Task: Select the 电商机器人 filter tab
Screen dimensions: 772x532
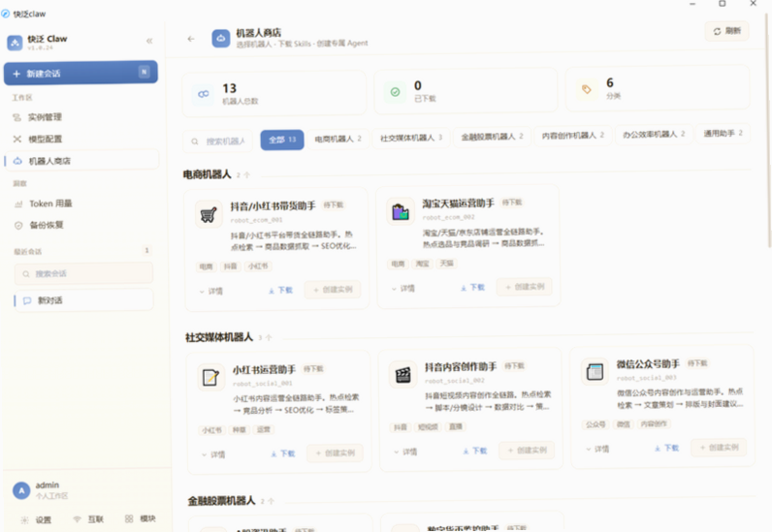Action: pos(338,139)
